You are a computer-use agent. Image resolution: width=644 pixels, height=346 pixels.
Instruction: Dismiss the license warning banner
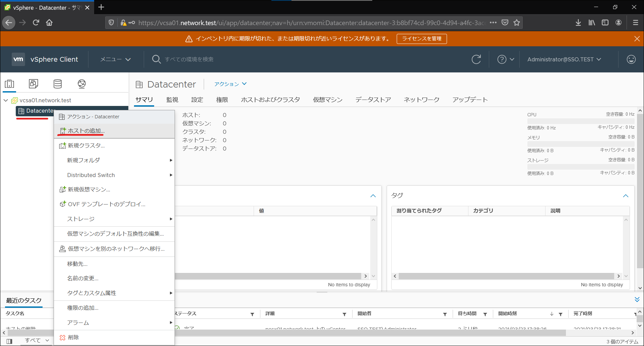pos(637,39)
